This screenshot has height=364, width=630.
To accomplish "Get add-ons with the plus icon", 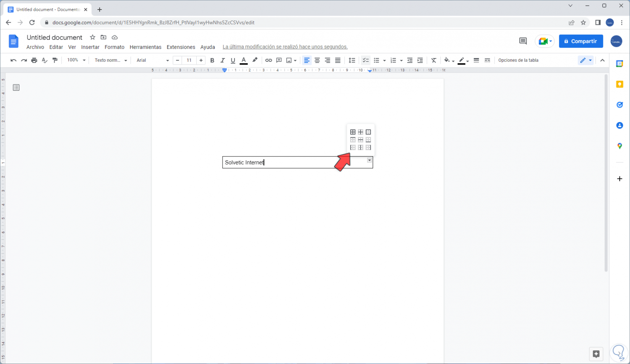I will click(x=620, y=179).
